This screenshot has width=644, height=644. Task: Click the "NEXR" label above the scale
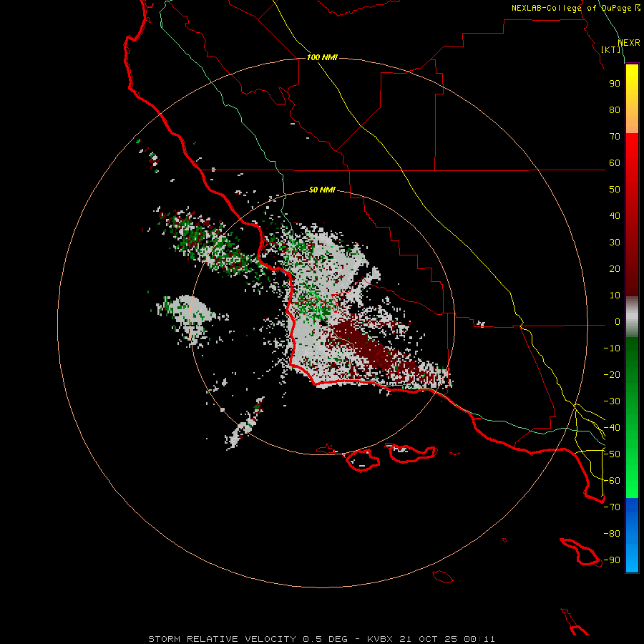(x=629, y=43)
